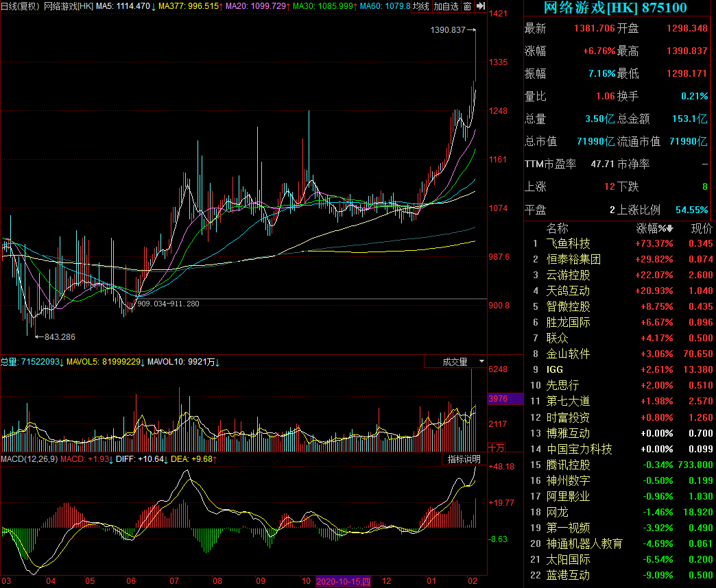Click the 现价 column header
Viewport: 716px width, 588px height.
702,228
